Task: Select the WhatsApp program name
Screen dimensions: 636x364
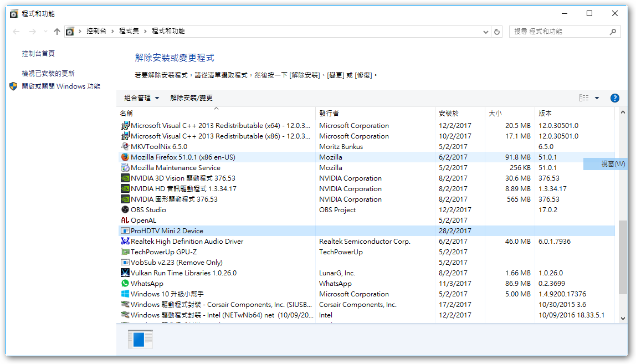Action: pyautogui.click(x=147, y=284)
